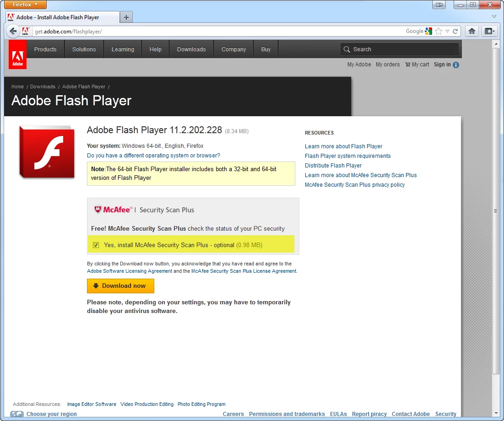Open a new tab with the plus button
504x421 pixels.
[126, 17]
